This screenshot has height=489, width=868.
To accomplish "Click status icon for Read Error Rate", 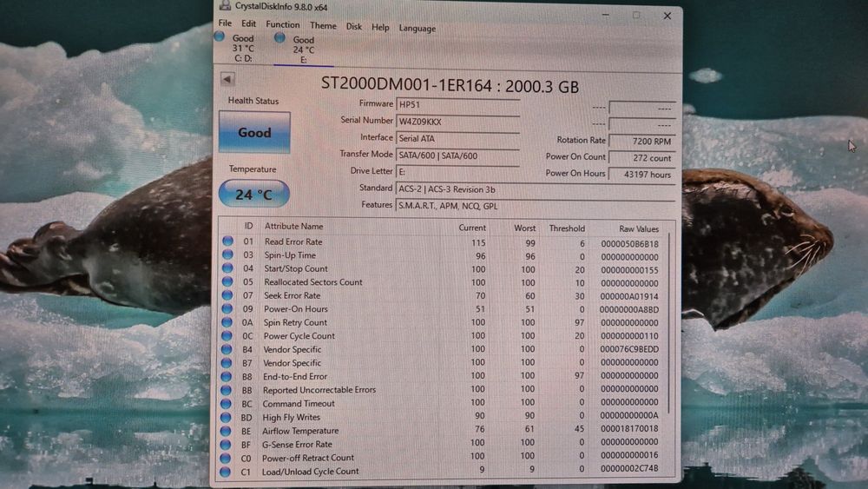I will (228, 241).
